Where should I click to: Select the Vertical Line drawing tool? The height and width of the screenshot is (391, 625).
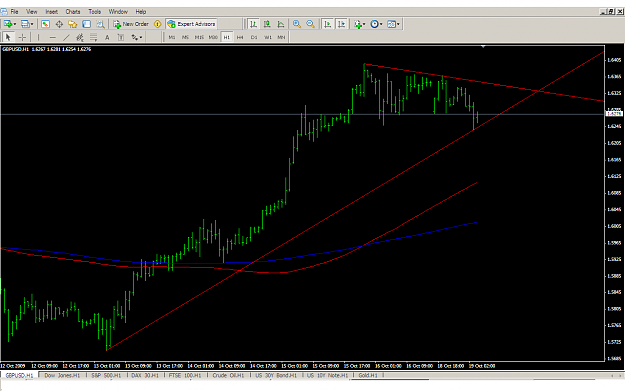pyautogui.click(x=38, y=37)
